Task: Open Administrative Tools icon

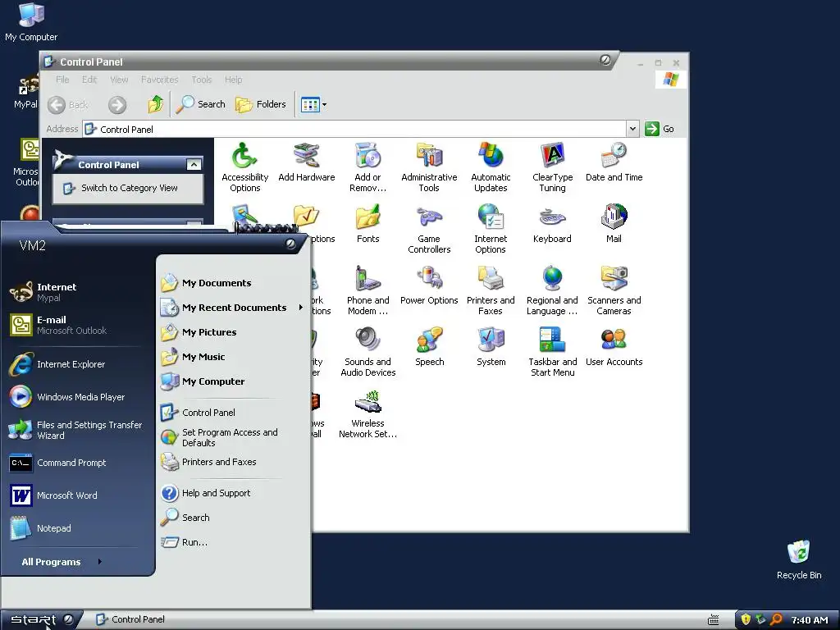Action: click(429, 167)
